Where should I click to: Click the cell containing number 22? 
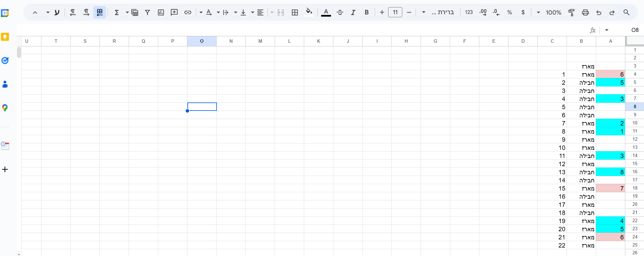(552, 245)
